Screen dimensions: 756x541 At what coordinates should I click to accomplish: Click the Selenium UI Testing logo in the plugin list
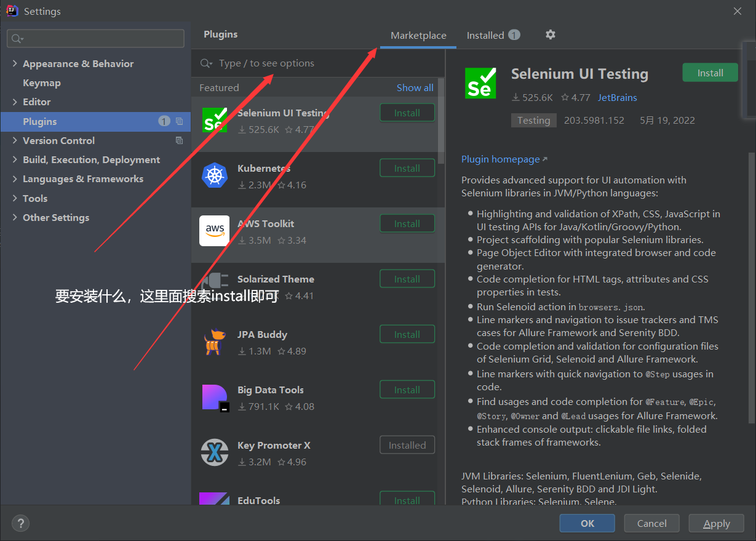pos(215,121)
